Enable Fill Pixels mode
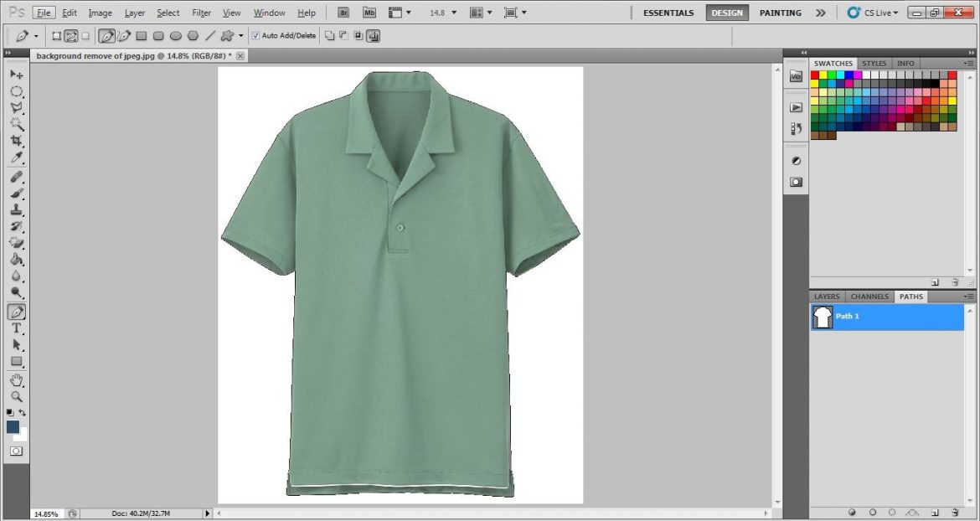This screenshot has width=980, height=521. 85,36
